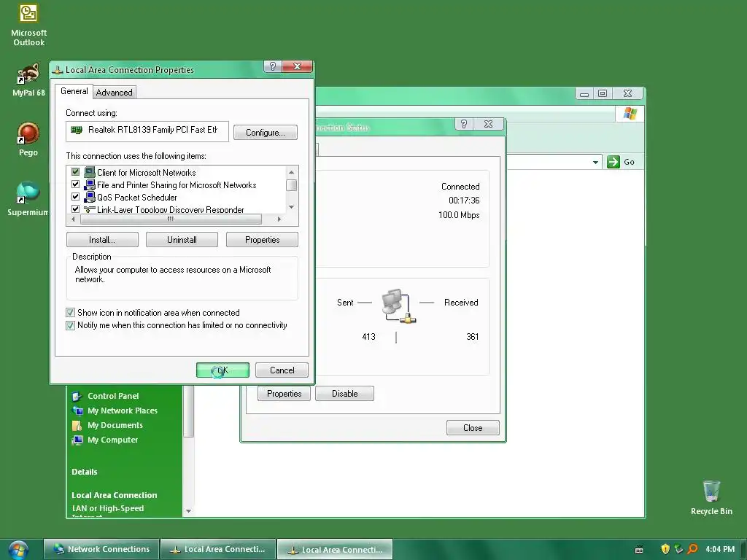Click the green Go arrow icon

(613, 162)
